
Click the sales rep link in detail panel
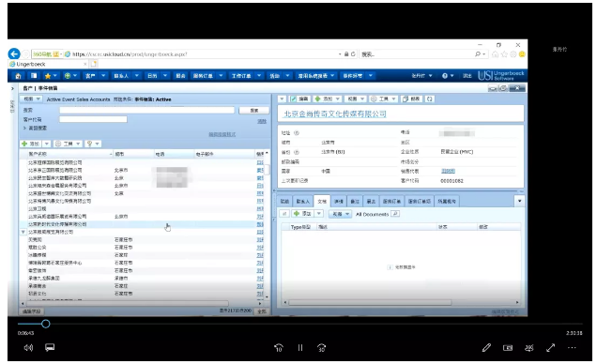448,171
